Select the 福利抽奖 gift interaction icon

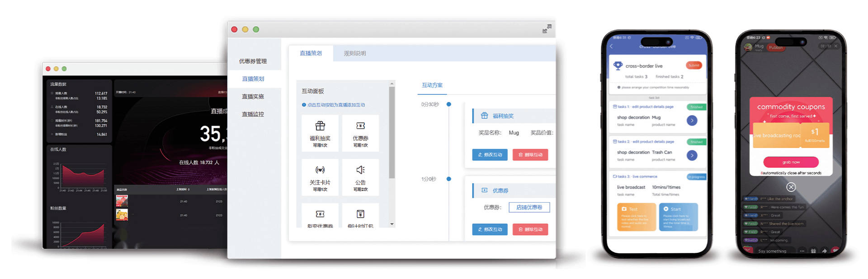click(x=320, y=126)
